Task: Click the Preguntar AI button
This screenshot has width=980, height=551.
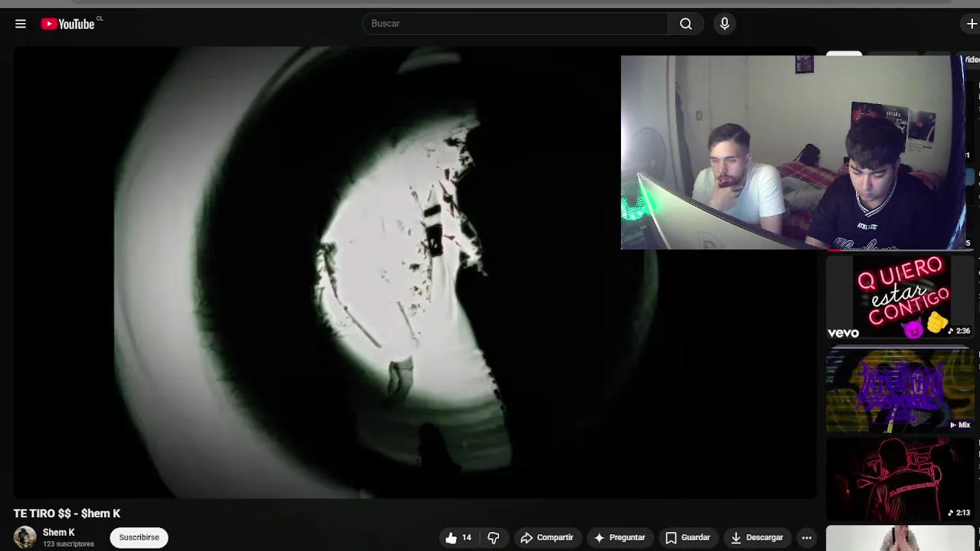Action: [619, 538]
